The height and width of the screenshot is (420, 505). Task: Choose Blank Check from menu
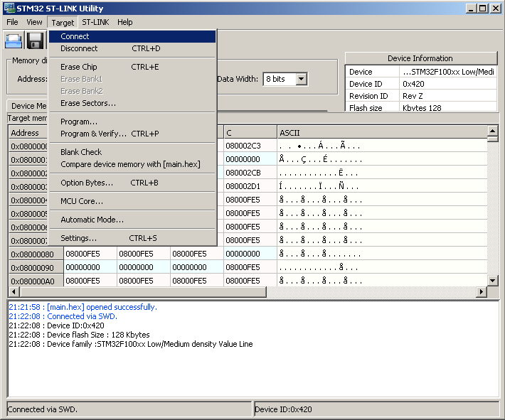pos(81,152)
